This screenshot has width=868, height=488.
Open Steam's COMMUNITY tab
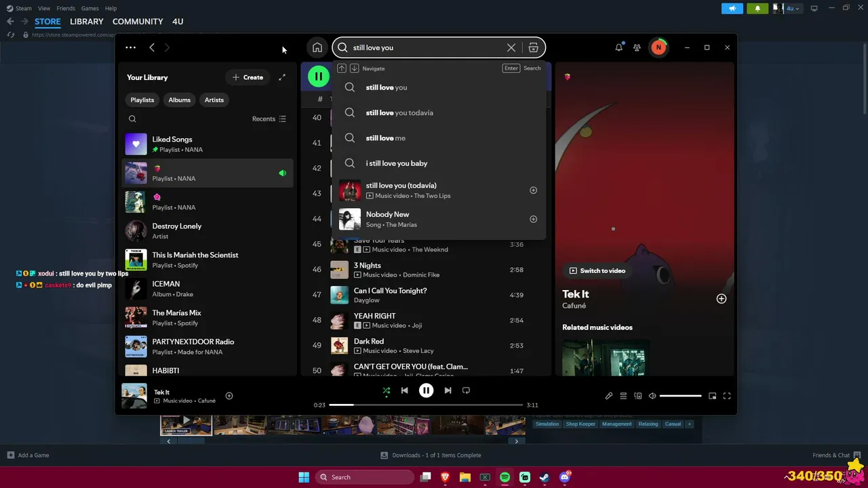(138, 22)
